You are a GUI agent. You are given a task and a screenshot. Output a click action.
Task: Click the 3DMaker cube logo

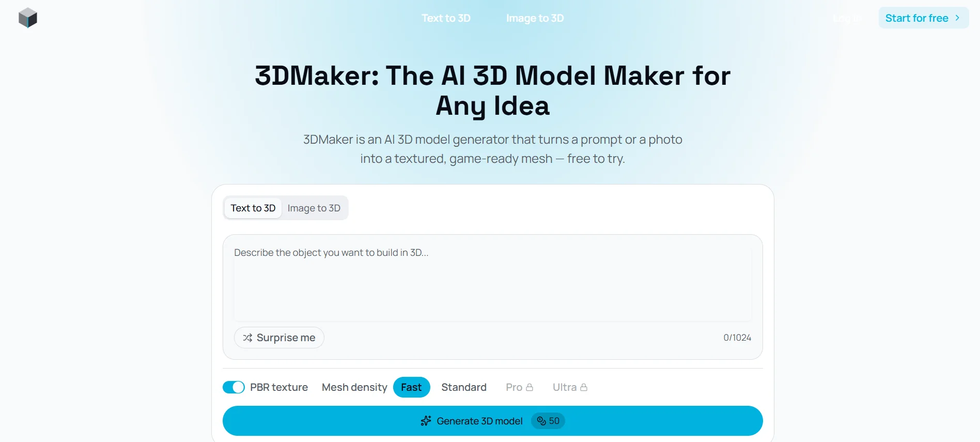(x=28, y=18)
